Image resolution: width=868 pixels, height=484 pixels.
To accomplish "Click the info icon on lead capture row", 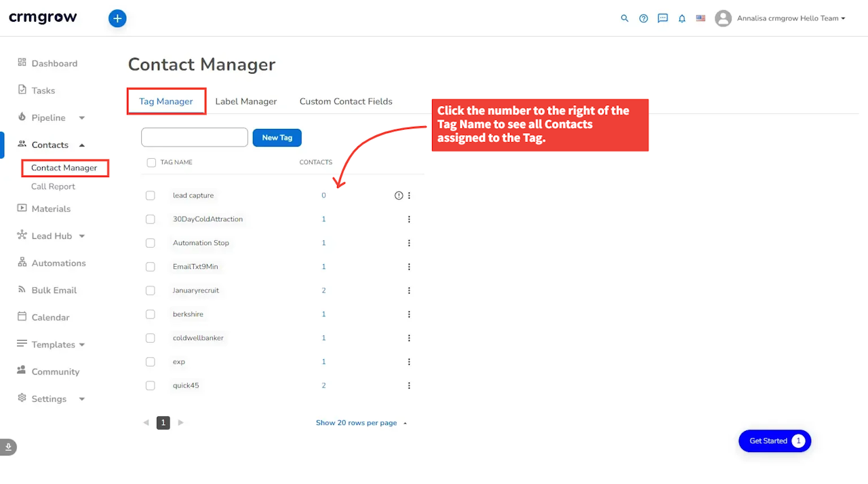I will [x=399, y=196].
